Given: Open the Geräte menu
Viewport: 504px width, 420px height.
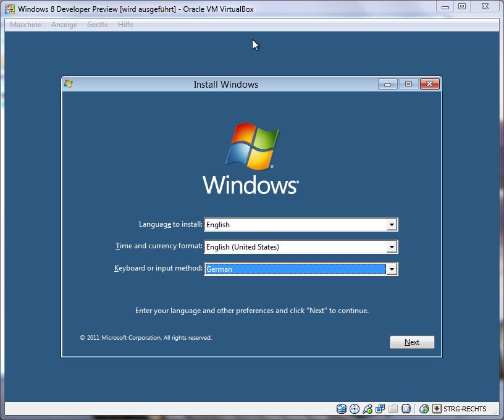Looking at the screenshot, I should click(x=98, y=25).
